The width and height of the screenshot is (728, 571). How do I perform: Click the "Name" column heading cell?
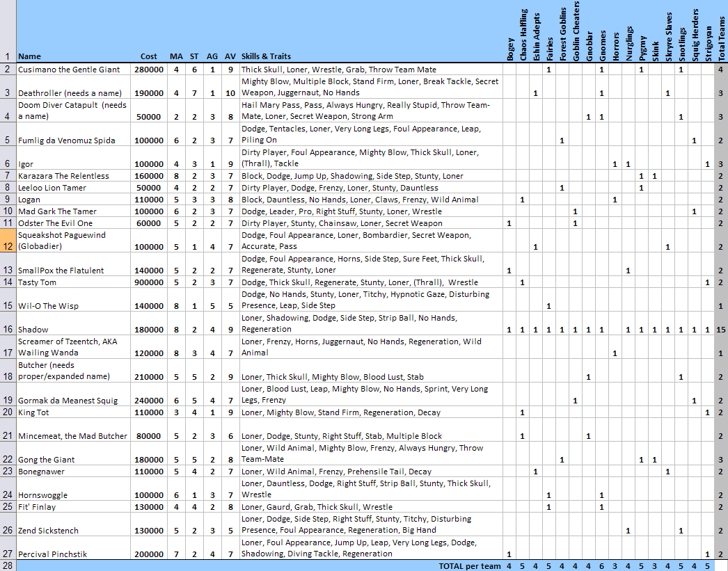tap(73, 31)
